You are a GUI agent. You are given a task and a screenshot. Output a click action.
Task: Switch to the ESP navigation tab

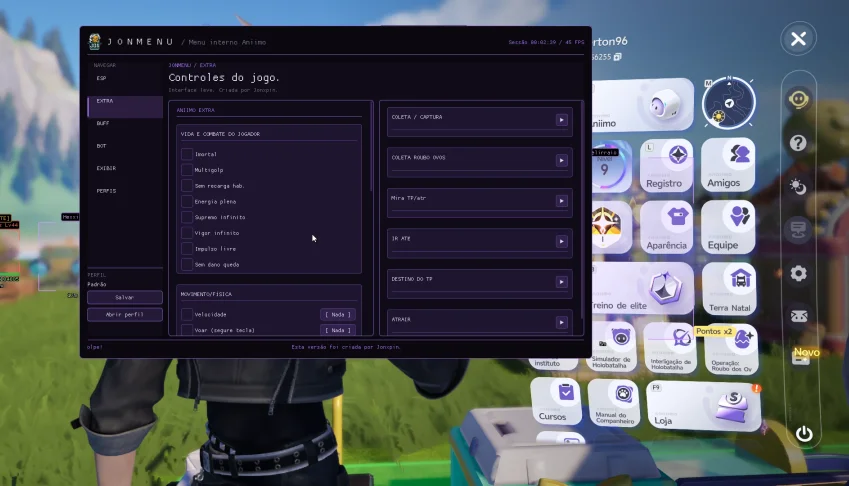point(125,78)
